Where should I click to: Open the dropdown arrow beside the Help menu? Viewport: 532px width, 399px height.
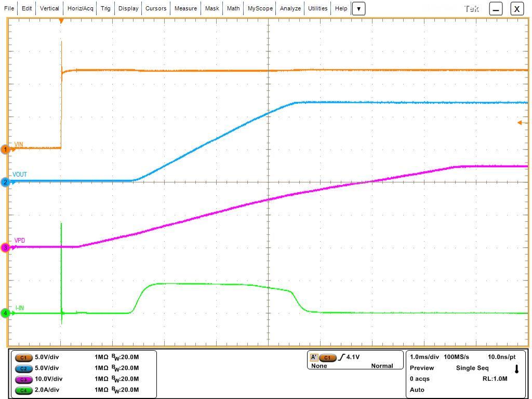[x=358, y=8]
